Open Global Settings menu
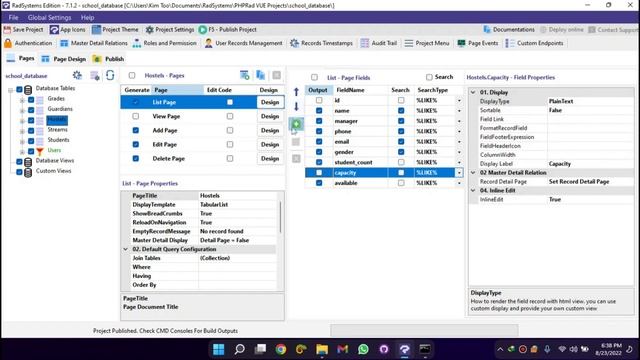This screenshot has width=640, height=360. point(49,18)
